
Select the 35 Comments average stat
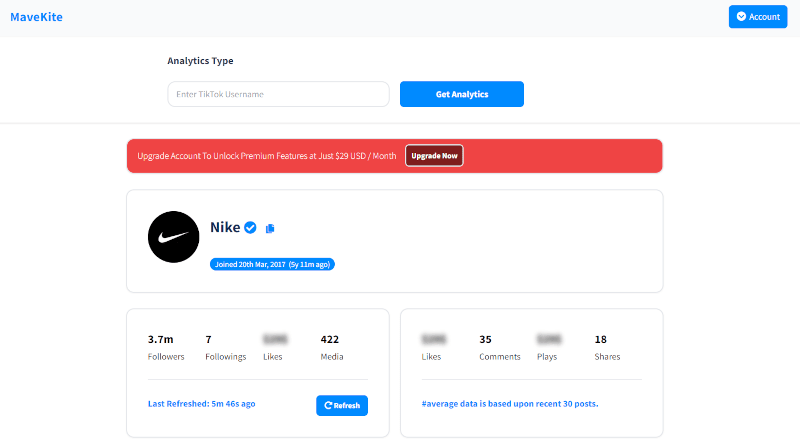click(486, 340)
